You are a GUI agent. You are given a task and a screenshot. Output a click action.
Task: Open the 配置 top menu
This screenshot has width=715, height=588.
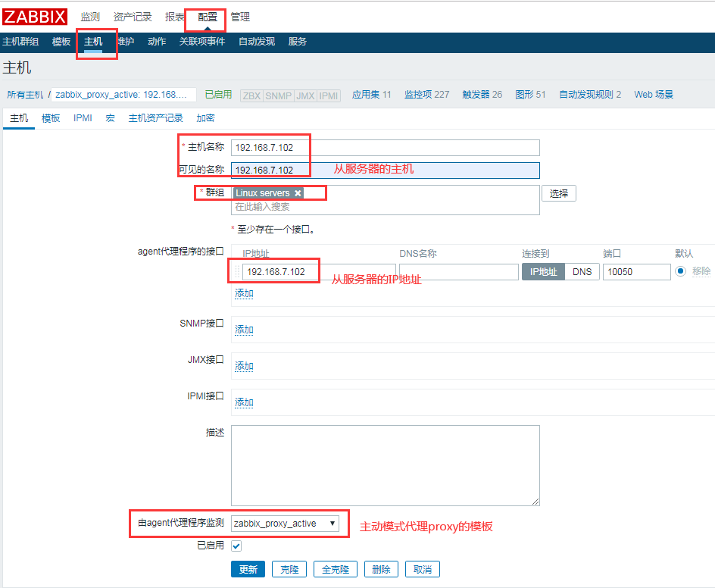[208, 17]
